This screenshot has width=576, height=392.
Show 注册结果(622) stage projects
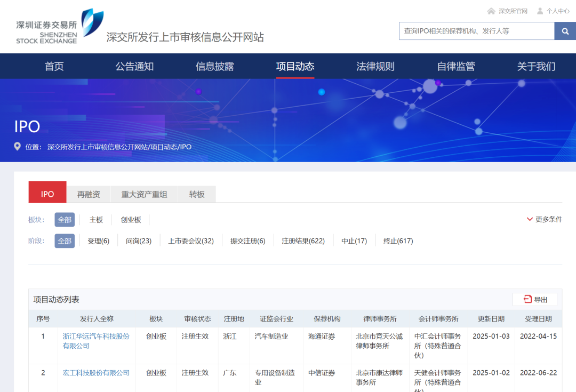click(303, 241)
